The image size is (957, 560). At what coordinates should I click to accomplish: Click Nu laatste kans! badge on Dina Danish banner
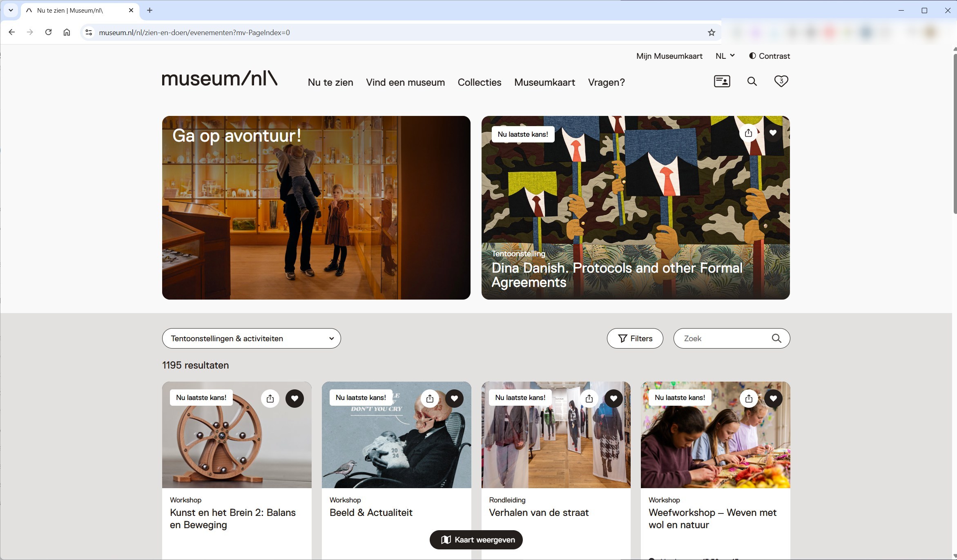click(x=523, y=134)
